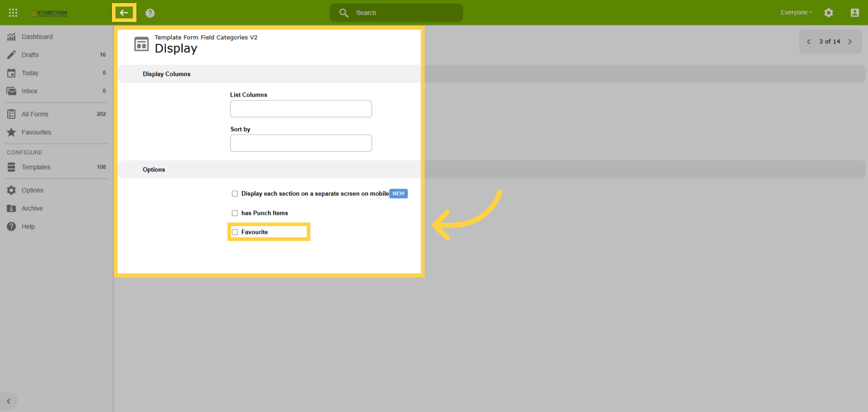868x412 pixels.
Task: Enable Display each section on separate screen
Action: (x=235, y=194)
